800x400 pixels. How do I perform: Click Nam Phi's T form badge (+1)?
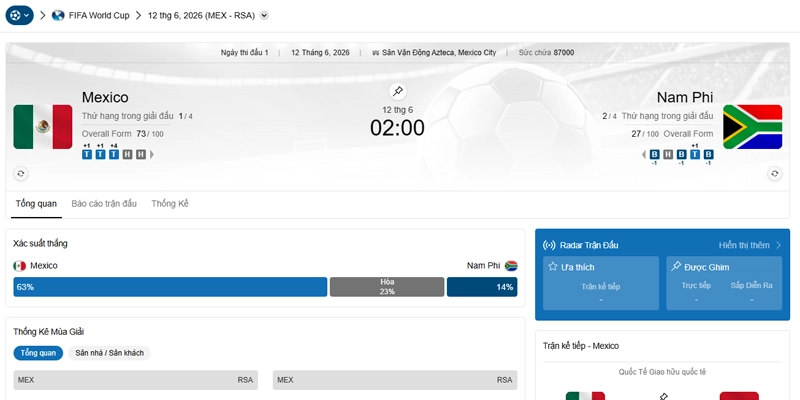(695, 154)
